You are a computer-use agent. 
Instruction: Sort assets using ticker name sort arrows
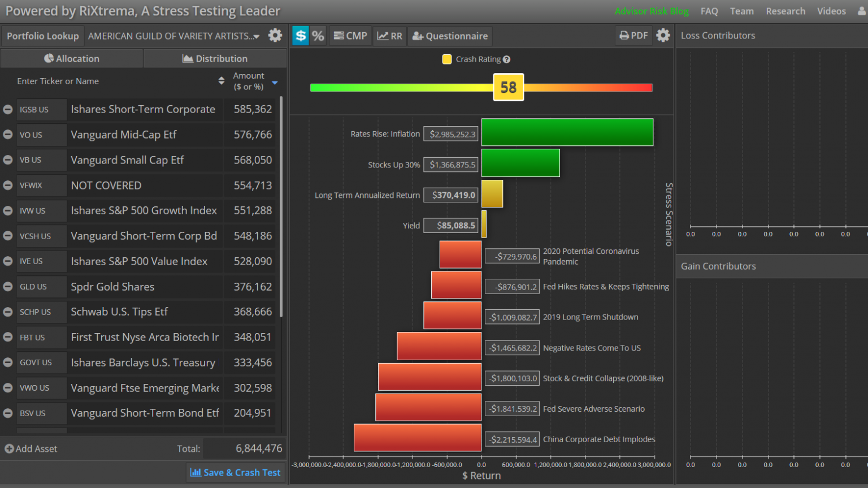pos(221,81)
